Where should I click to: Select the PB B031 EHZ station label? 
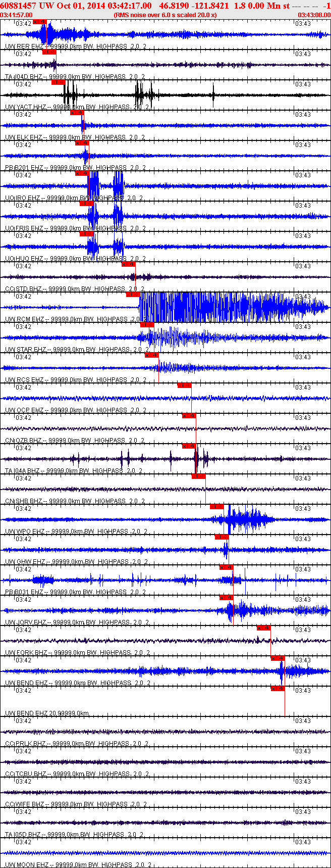point(75,592)
